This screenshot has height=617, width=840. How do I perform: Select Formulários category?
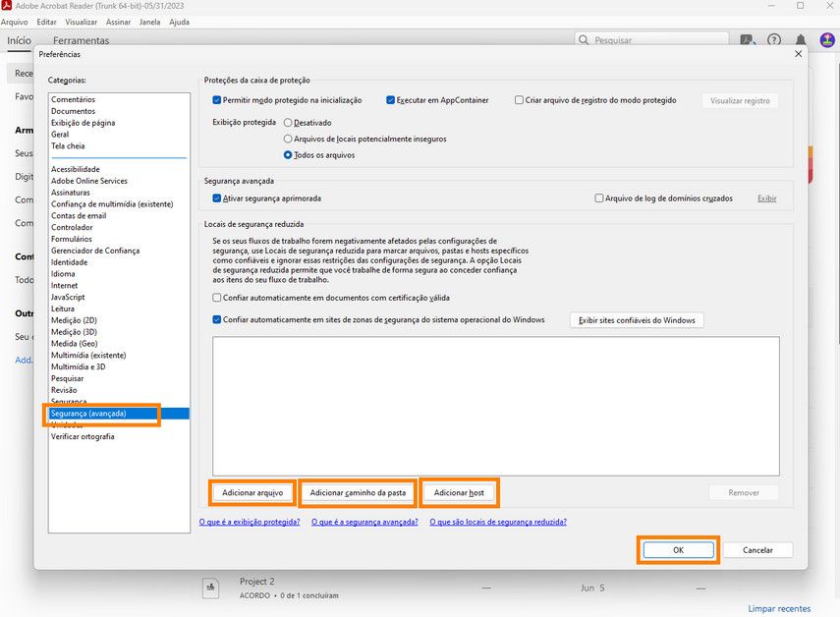(72, 239)
